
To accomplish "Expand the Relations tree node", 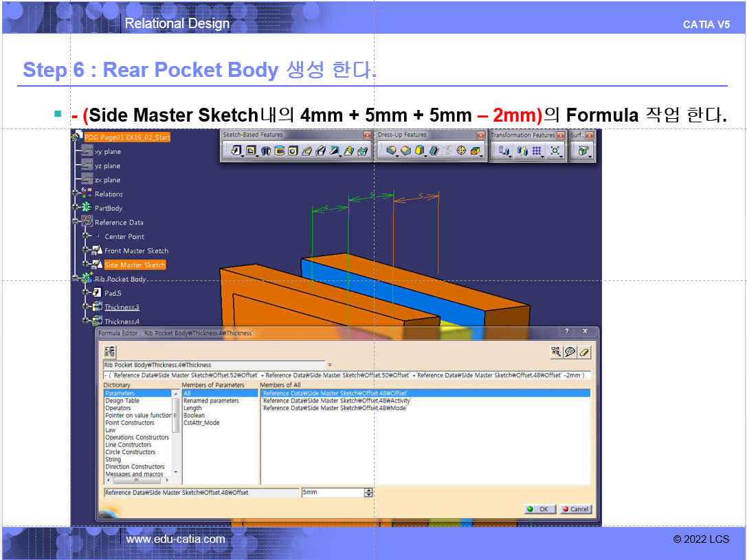I will 76,194.
